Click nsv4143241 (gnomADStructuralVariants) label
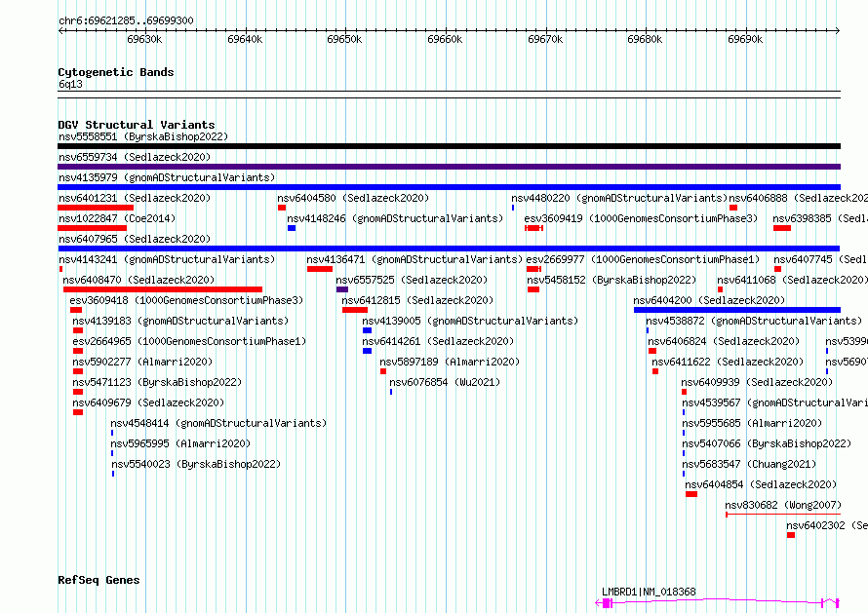 [167, 259]
